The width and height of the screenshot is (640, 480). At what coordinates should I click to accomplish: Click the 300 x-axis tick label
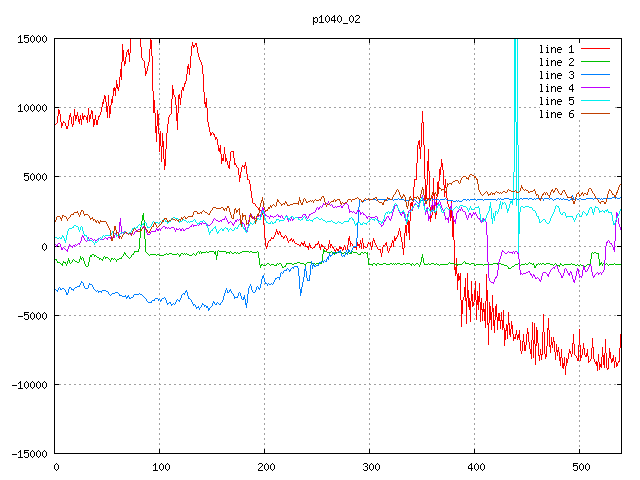click(370, 467)
